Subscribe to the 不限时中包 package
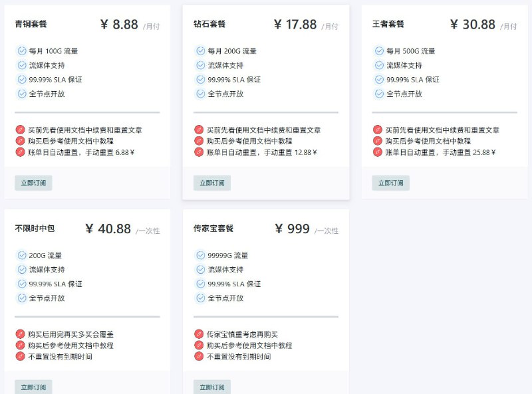The width and height of the screenshot is (532, 394). coord(33,387)
